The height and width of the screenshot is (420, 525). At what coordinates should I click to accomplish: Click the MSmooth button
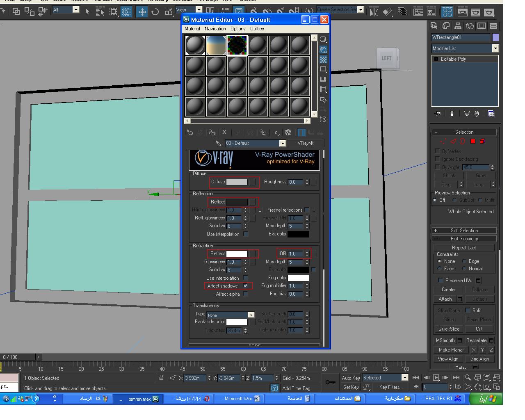click(445, 340)
